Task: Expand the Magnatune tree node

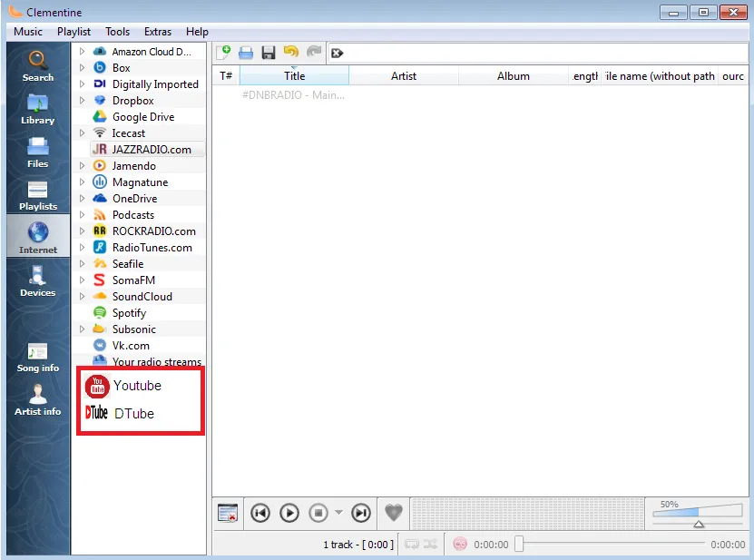Action: tap(83, 182)
